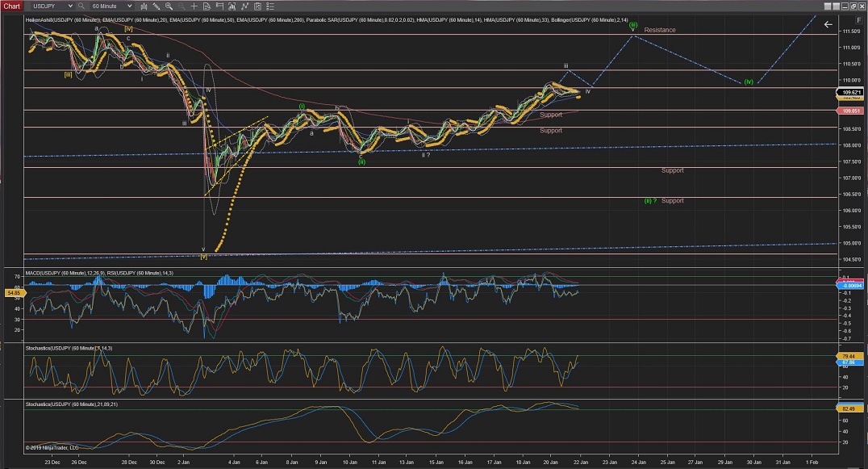Close the chart window
This screenshot has width=868, height=469.
[862, 6]
